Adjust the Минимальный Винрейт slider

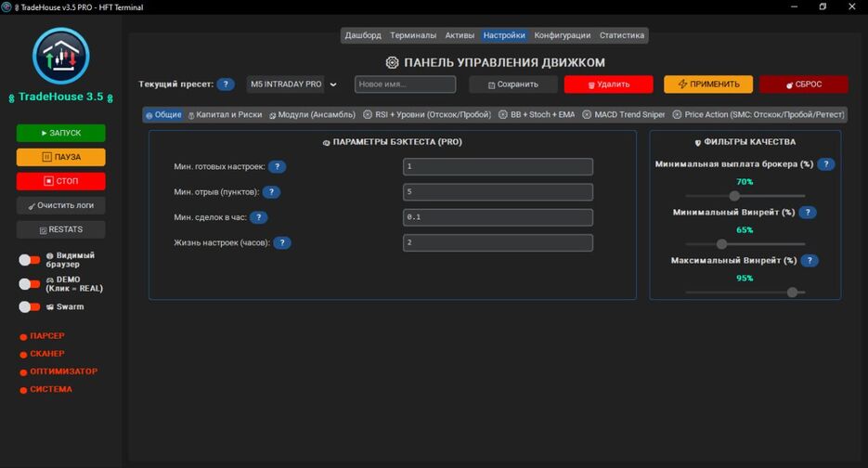click(x=745, y=243)
